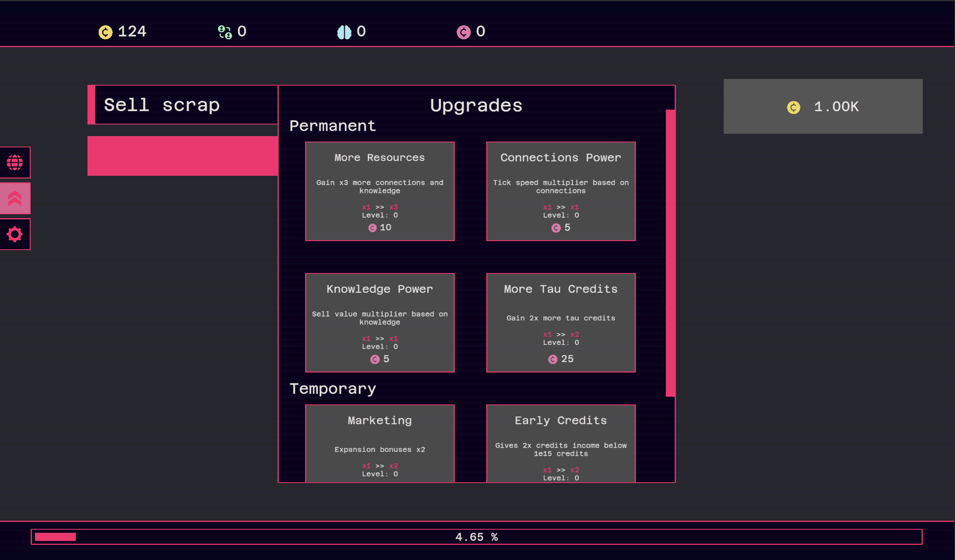Image resolution: width=955 pixels, height=560 pixels.
Task: Click the 4.65 % progress bar
Action: pyautogui.click(x=477, y=537)
